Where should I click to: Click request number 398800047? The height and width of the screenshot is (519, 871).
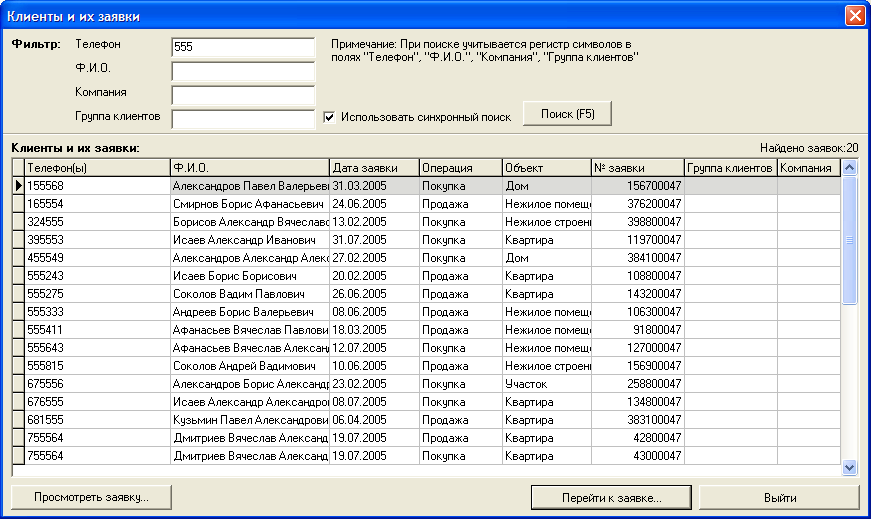pos(638,222)
